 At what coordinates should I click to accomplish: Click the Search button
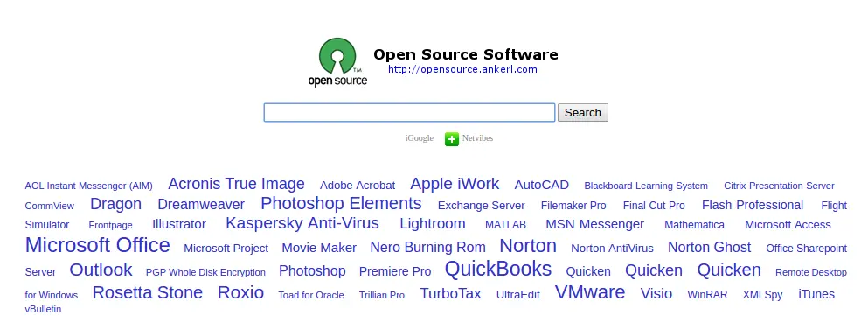pyautogui.click(x=582, y=113)
